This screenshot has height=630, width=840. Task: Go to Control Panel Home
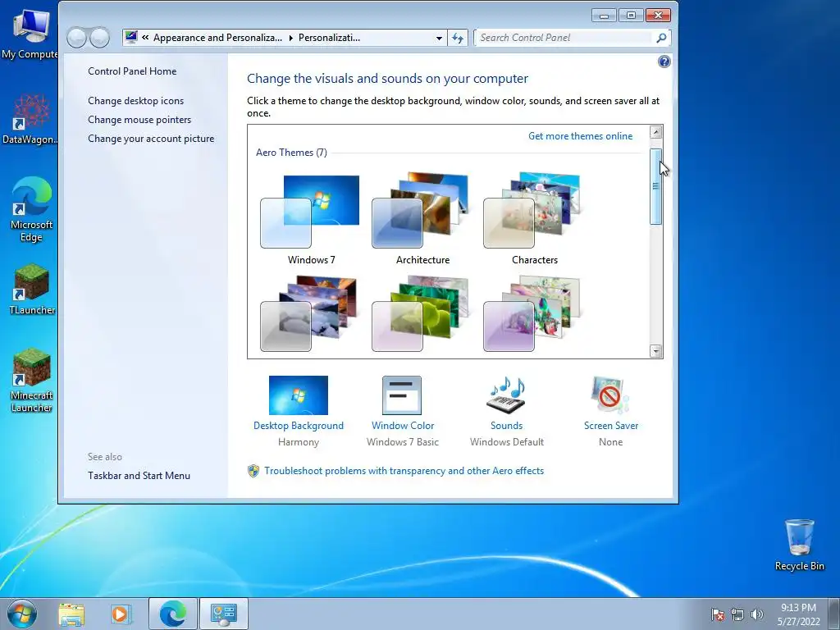(132, 71)
